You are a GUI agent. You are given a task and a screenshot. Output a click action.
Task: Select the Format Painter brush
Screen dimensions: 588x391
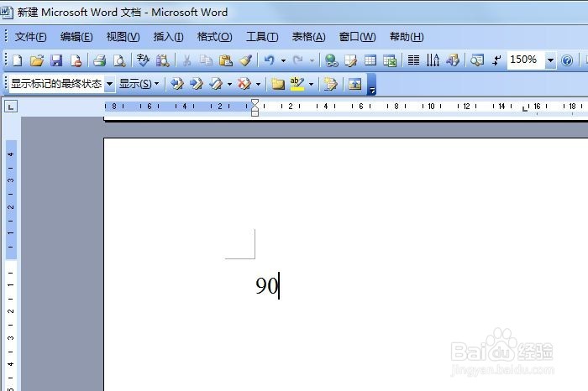coord(245,60)
